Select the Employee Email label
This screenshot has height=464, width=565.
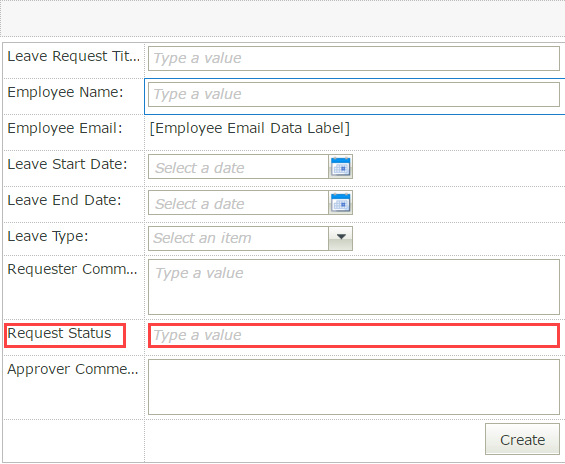pos(65,128)
